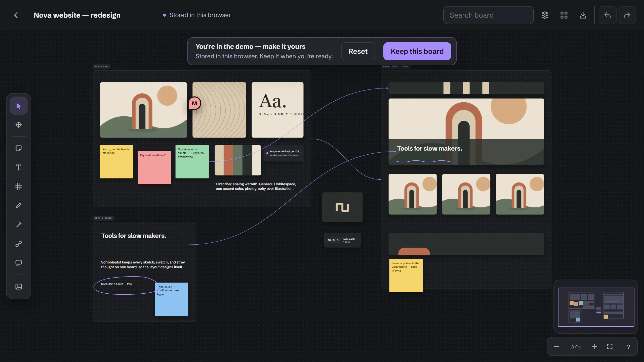The image size is (644, 362).
Task: Click the board title Nova website — redesign
Action: (77, 15)
